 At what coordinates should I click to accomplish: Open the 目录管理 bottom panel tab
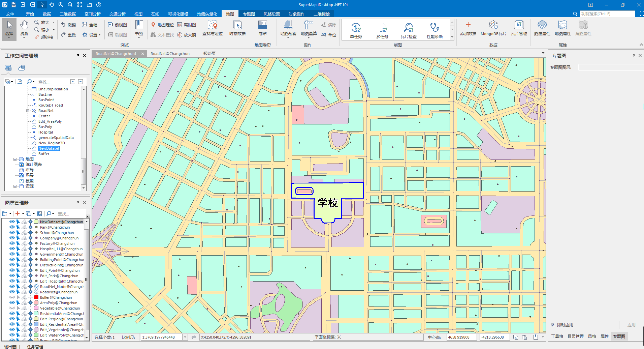[x=576, y=337]
